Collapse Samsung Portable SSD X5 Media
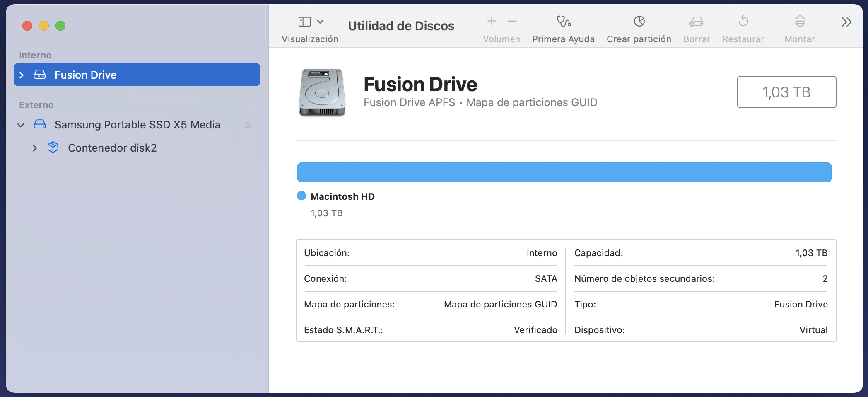This screenshot has width=868, height=397. (x=21, y=125)
